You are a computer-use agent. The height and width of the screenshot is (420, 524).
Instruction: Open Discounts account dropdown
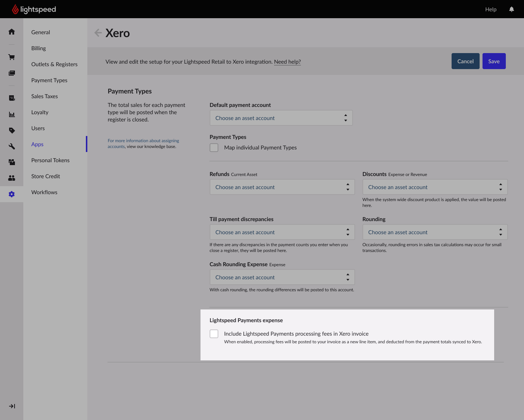click(x=435, y=187)
